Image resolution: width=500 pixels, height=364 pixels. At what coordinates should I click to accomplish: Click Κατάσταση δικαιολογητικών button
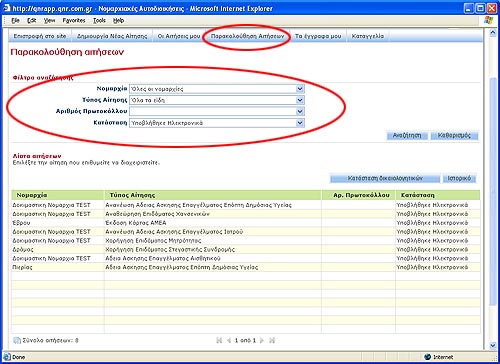point(385,178)
